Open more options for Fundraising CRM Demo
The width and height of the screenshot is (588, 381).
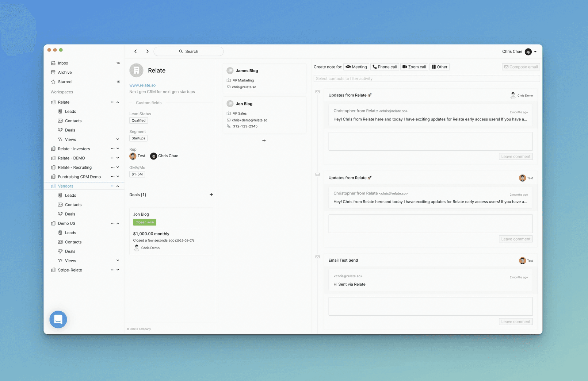(x=112, y=177)
